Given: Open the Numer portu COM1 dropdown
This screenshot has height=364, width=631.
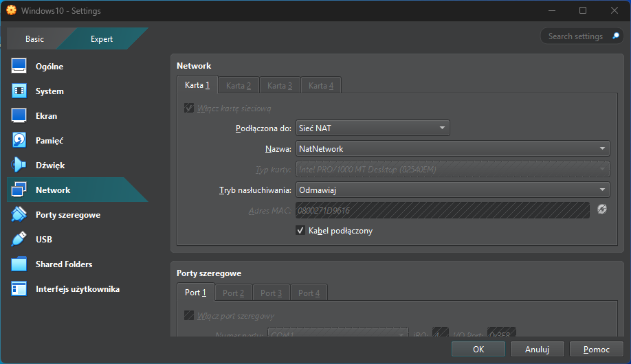Looking at the screenshot, I should (338, 334).
